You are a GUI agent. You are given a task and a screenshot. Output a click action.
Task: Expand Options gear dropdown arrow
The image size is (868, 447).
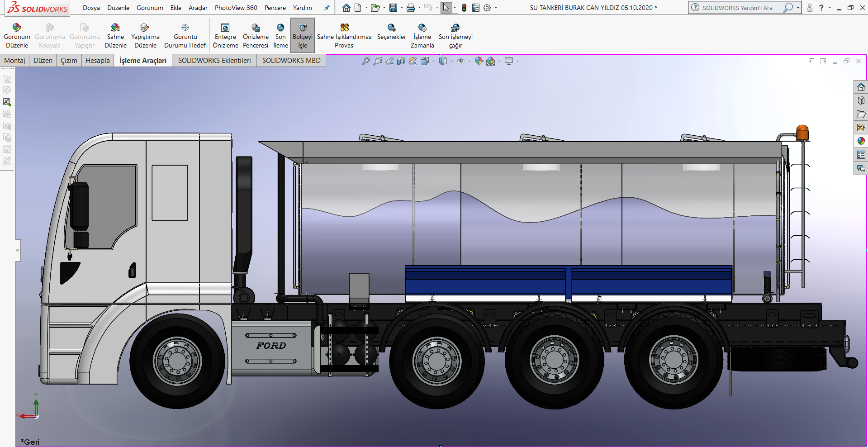click(x=496, y=8)
